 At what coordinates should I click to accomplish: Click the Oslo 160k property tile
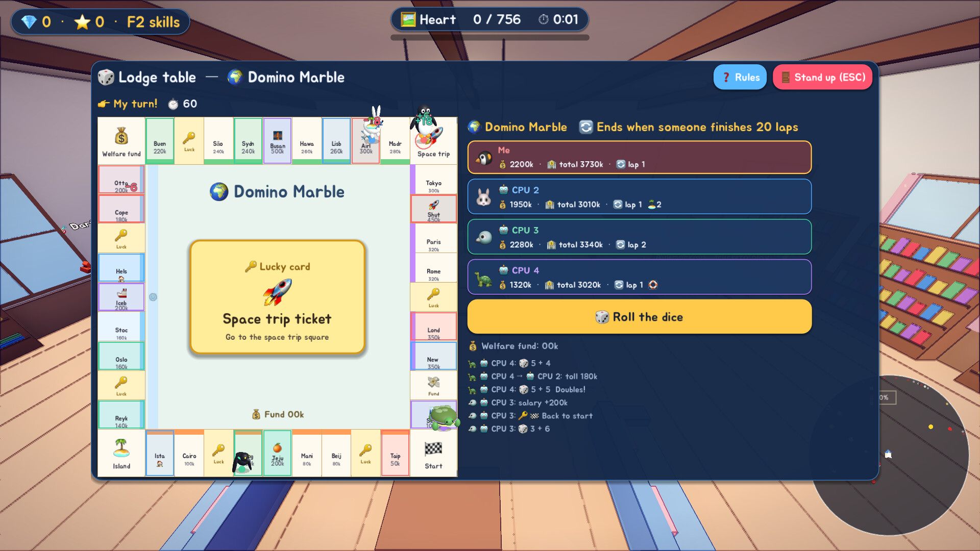point(121,356)
